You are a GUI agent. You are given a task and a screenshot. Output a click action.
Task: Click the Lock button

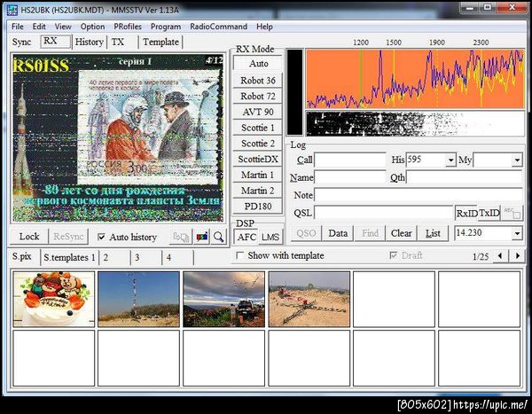click(x=29, y=237)
